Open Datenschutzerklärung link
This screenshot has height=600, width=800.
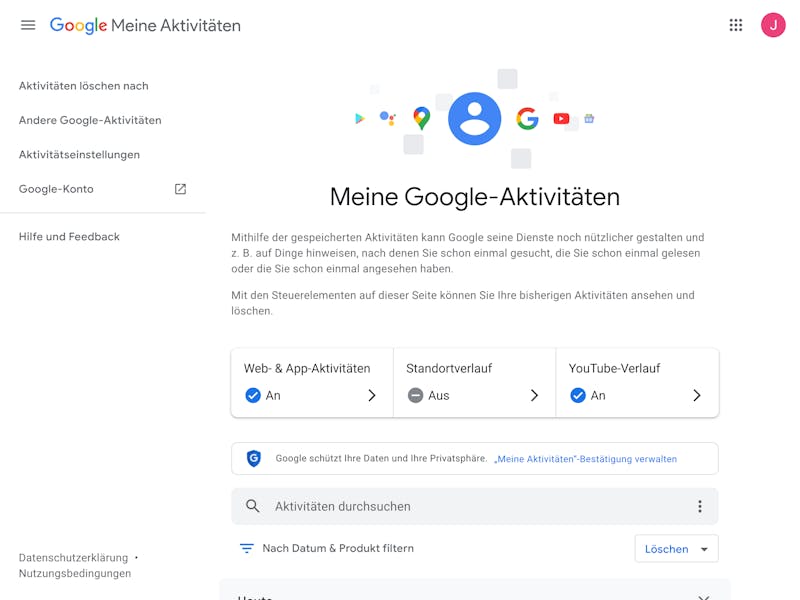pos(73,558)
